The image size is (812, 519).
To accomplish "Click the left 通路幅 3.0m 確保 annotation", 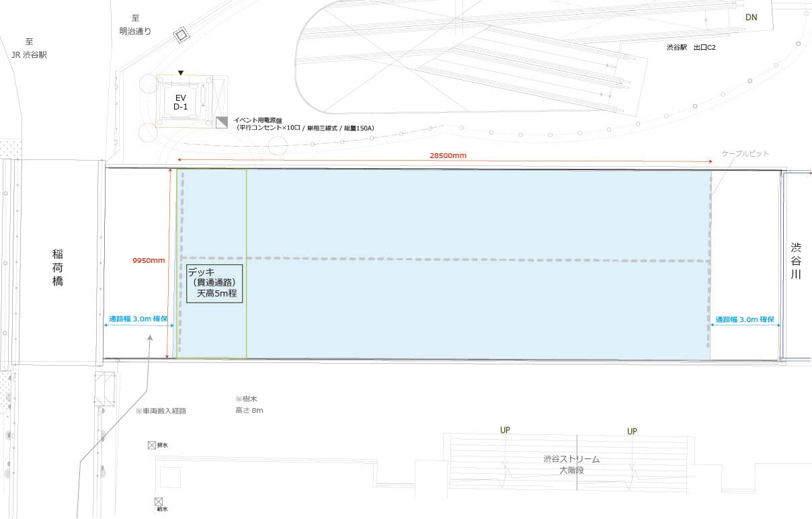I will (139, 319).
